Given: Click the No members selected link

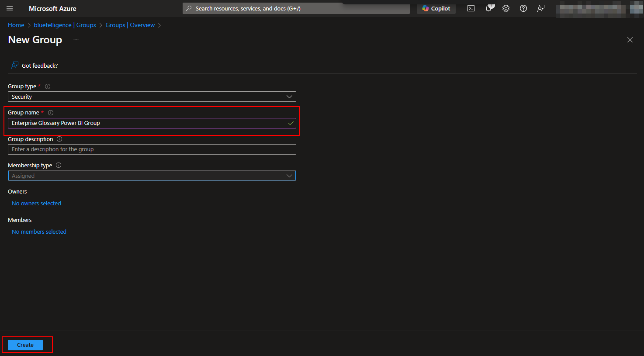Looking at the screenshot, I should [x=39, y=232].
